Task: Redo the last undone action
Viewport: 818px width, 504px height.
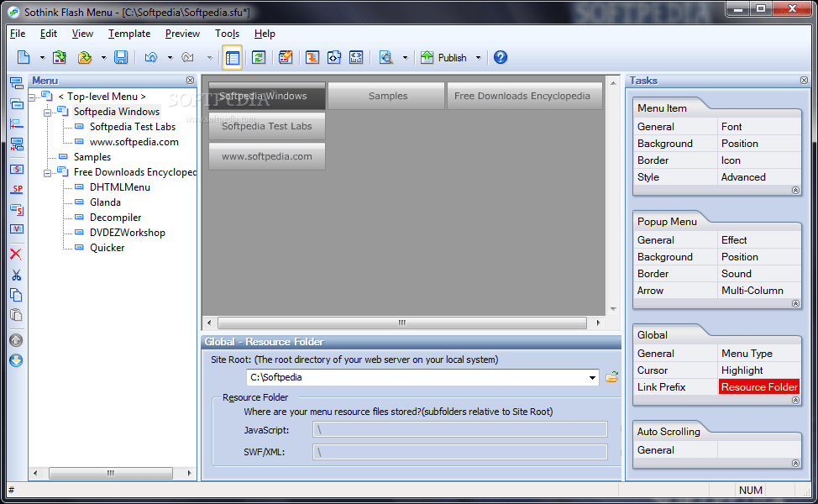Action: pyautogui.click(x=188, y=57)
